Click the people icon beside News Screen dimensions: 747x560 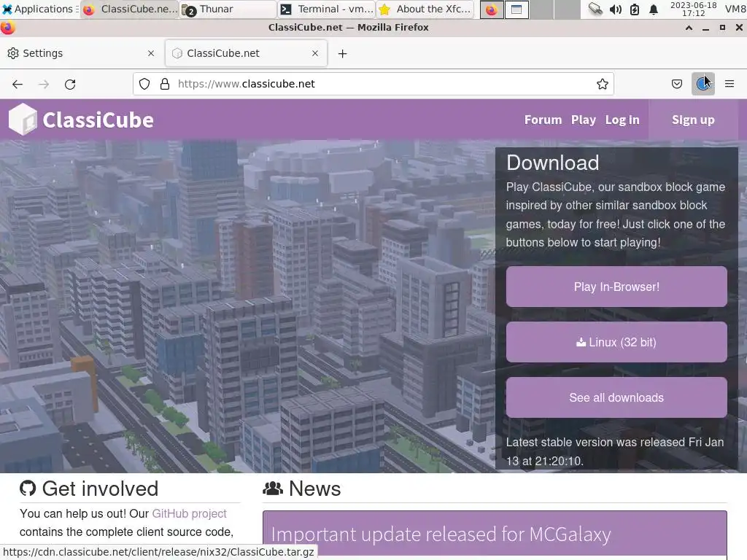point(273,488)
